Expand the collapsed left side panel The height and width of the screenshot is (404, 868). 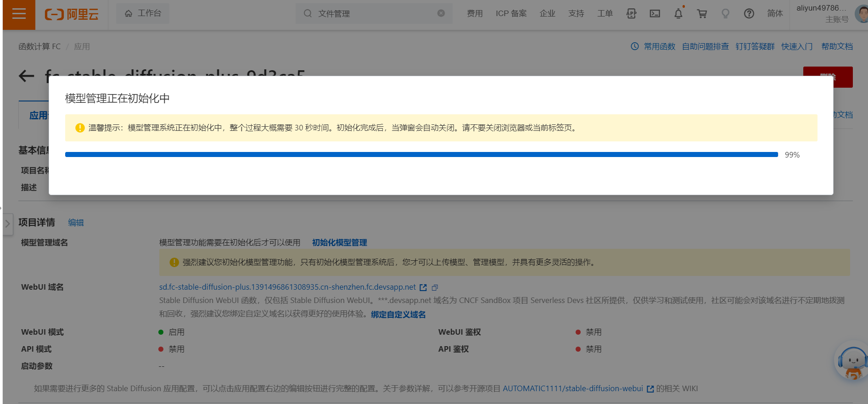coord(7,224)
